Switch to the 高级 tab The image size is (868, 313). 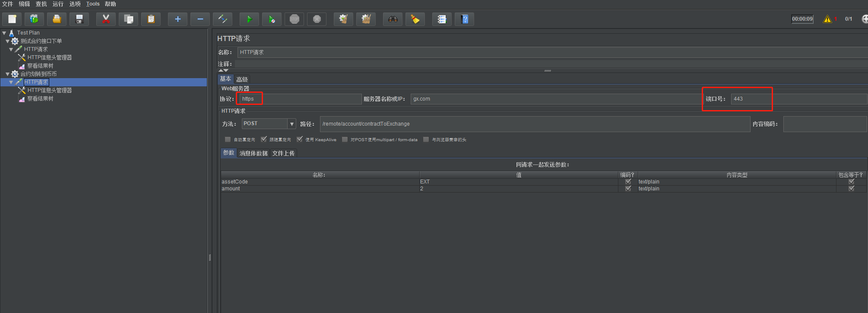click(x=242, y=79)
